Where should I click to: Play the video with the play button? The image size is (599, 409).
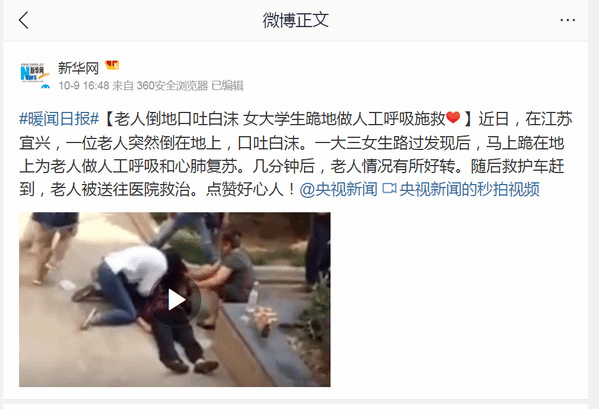coord(176,300)
